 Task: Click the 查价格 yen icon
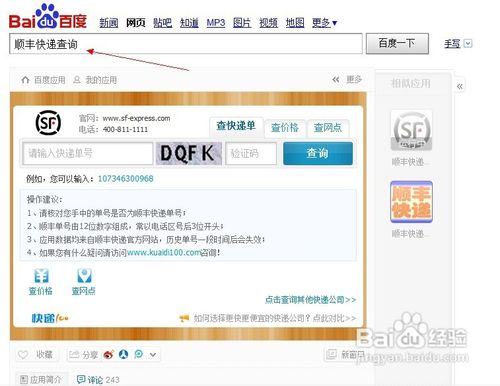pos(41,276)
